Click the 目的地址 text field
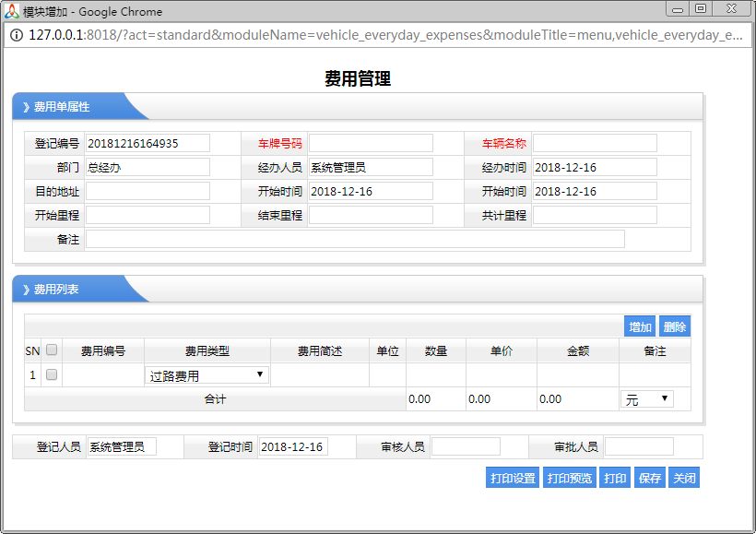 tap(148, 191)
